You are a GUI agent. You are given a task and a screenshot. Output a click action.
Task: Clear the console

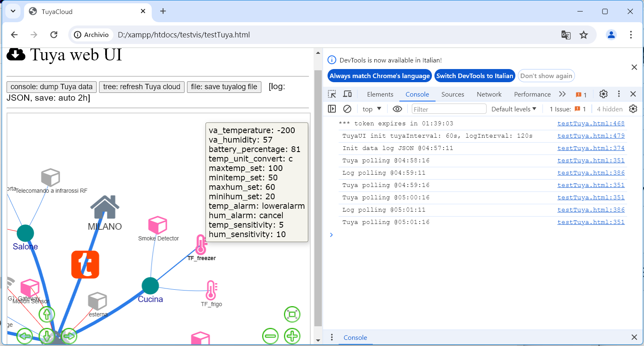click(x=347, y=109)
